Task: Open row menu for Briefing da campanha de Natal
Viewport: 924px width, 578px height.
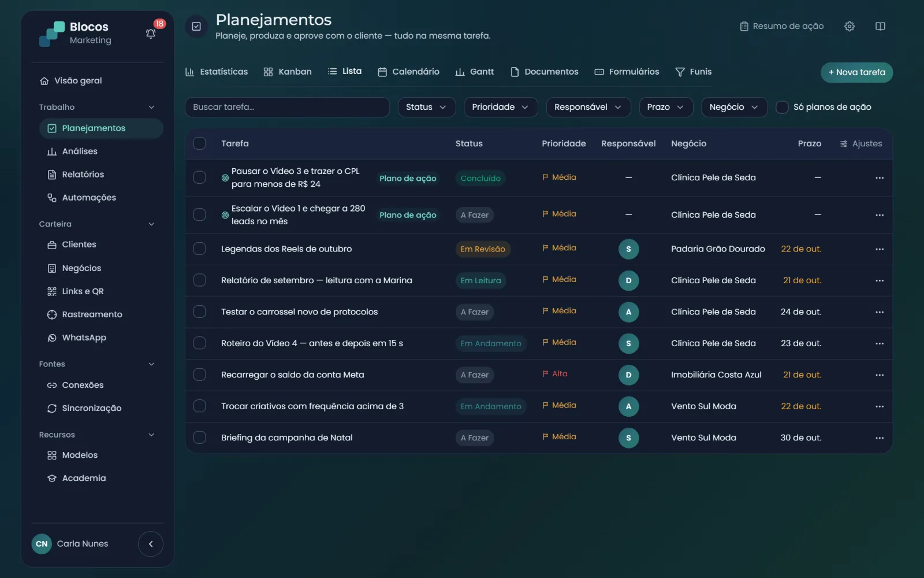Action: (x=880, y=438)
